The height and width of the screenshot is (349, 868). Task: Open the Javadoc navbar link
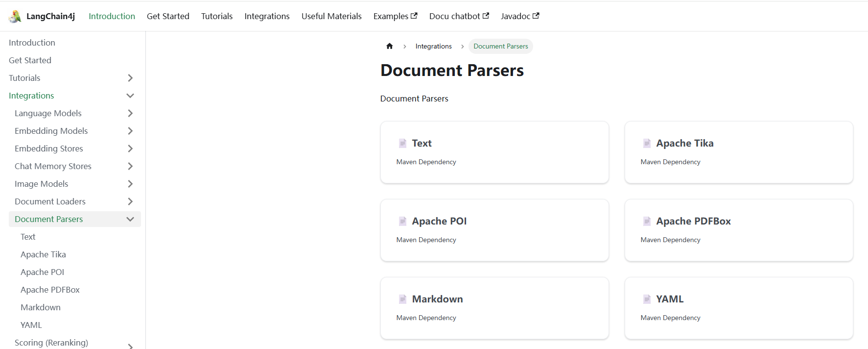coord(520,16)
